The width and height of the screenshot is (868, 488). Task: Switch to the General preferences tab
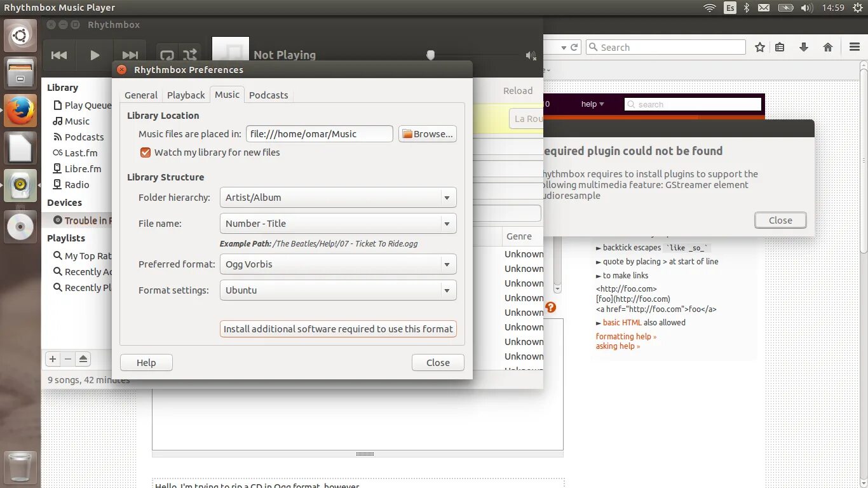point(141,95)
